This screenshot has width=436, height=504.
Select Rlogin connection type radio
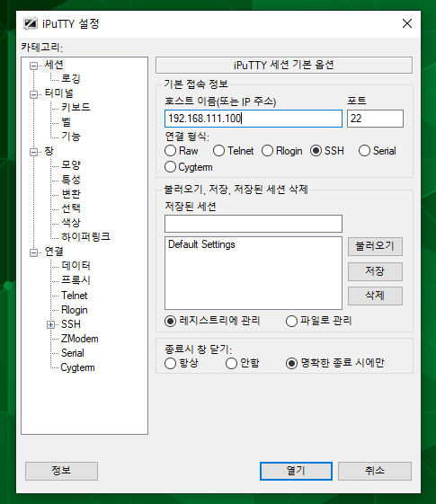[282, 151]
